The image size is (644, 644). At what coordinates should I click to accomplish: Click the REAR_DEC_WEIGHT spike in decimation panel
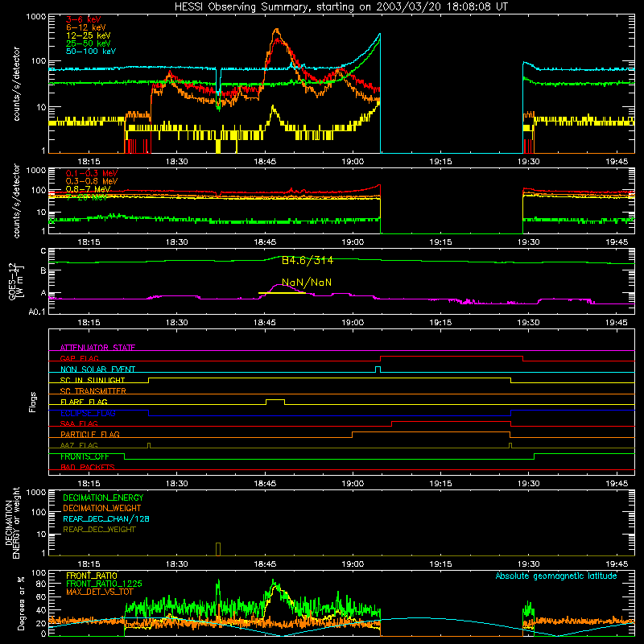pos(218,549)
